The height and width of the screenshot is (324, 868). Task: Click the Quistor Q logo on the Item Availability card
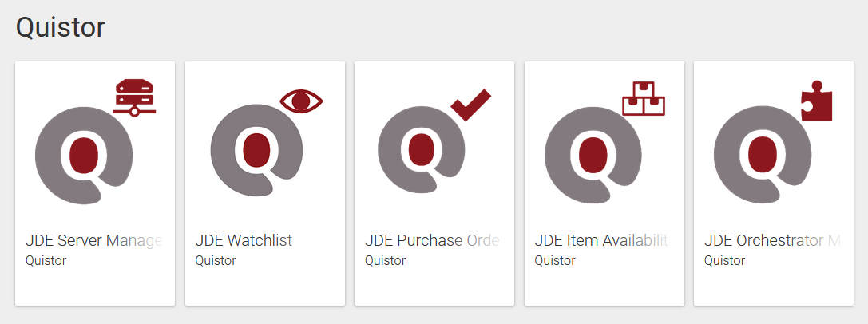click(592, 152)
